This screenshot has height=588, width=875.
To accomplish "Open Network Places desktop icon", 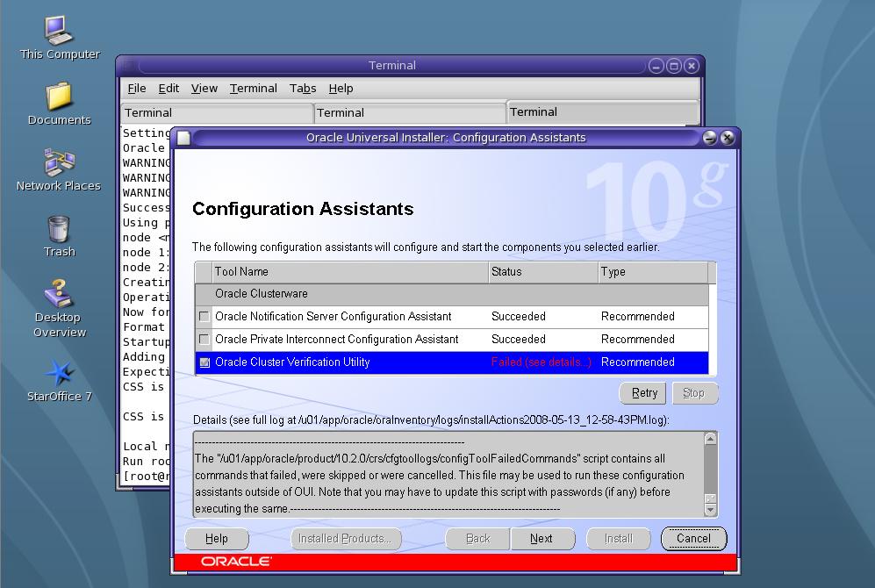I will coord(59,169).
